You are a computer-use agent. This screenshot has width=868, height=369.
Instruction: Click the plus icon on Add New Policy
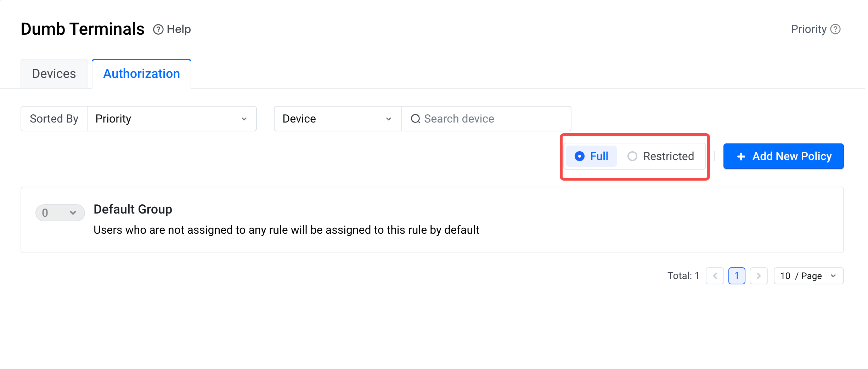pos(741,157)
